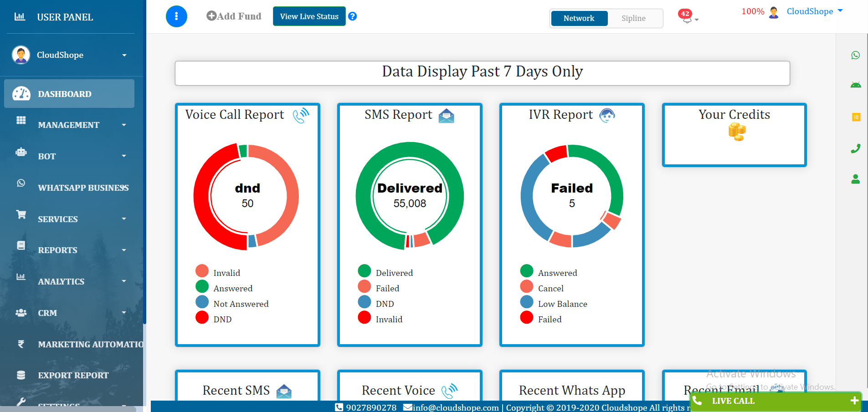This screenshot has height=412, width=868.
Task: Click the WhatsApp icon in right sidebar
Action: pyautogui.click(x=855, y=55)
